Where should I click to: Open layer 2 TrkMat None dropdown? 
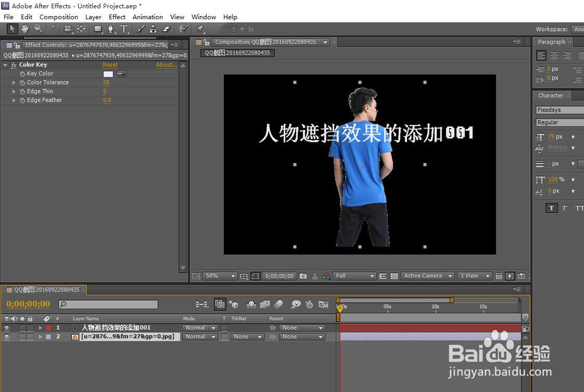247,337
